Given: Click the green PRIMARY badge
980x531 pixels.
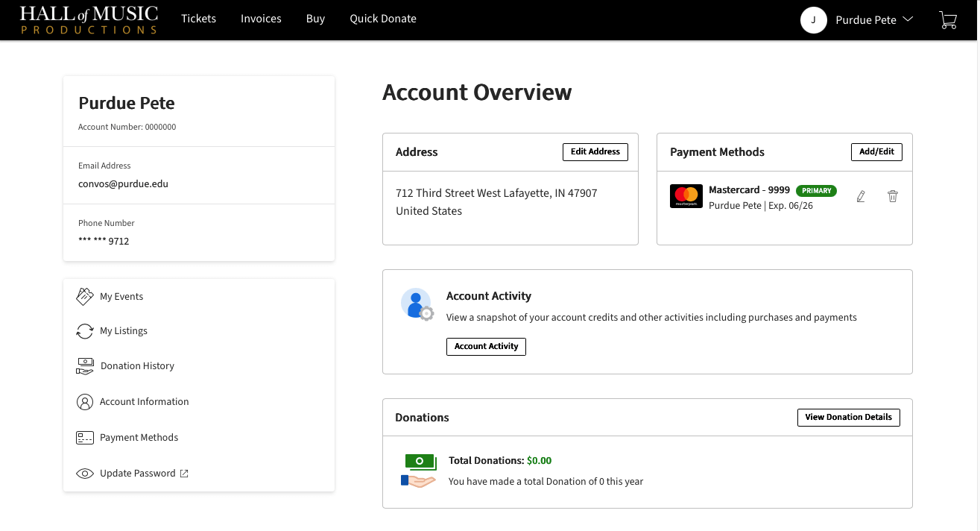Looking at the screenshot, I should pos(817,191).
